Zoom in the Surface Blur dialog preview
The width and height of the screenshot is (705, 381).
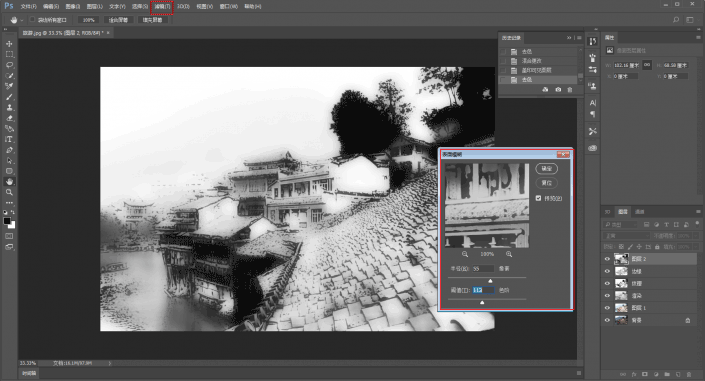tap(509, 254)
